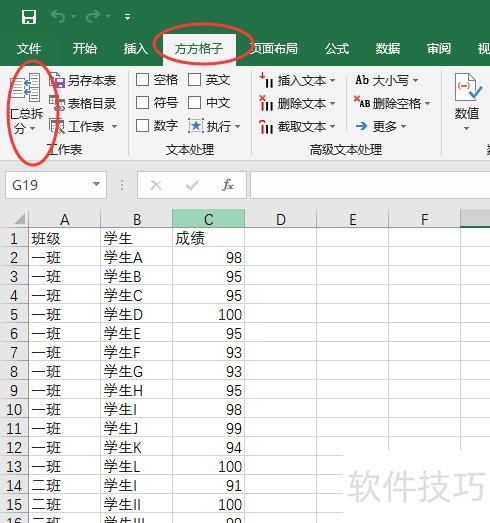Switch to the 页面布局 tab

(x=274, y=48)
